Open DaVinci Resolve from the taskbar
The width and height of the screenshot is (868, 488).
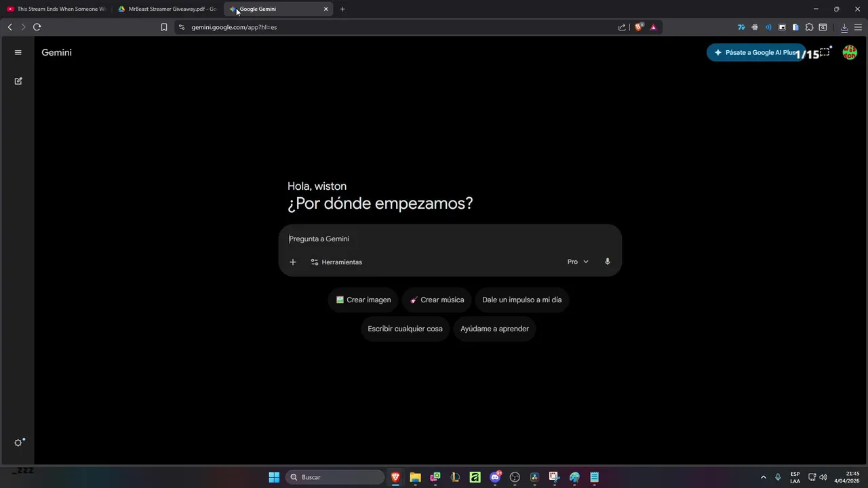pyautogui.click(x=534, y=477)
